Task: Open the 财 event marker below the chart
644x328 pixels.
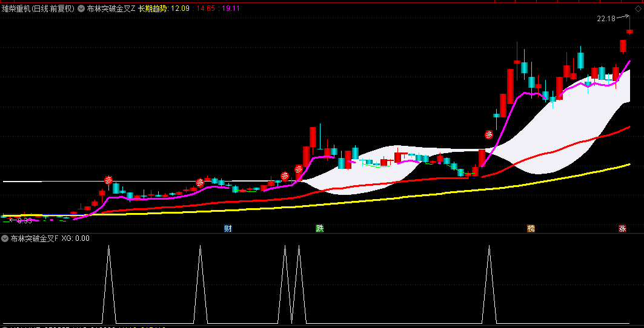Action: click(x=228, y=229)
